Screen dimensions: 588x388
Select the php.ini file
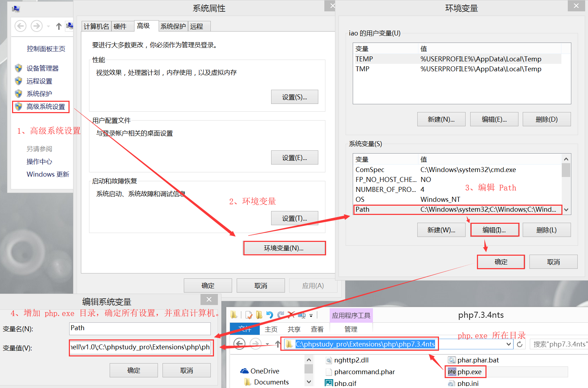pos(463,383)
